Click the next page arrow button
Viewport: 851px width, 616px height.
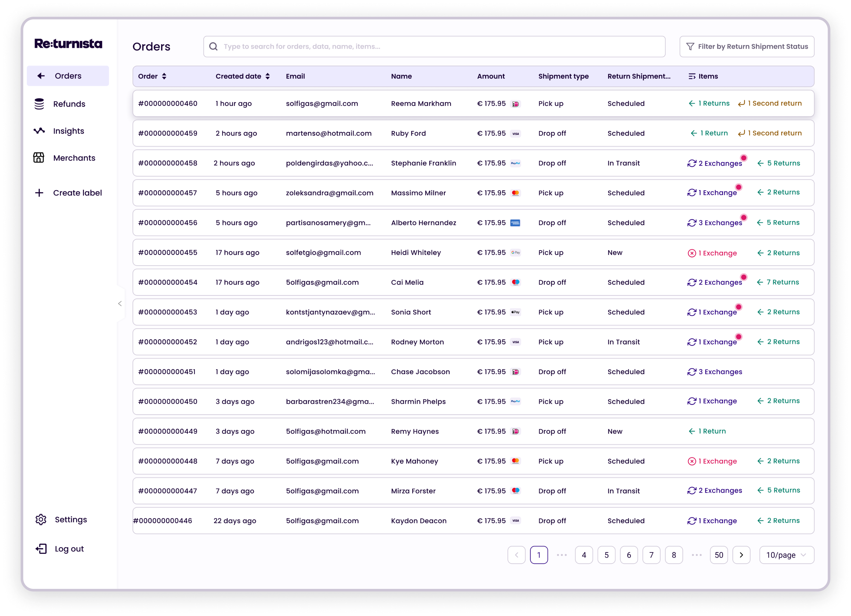coord(741,555)
